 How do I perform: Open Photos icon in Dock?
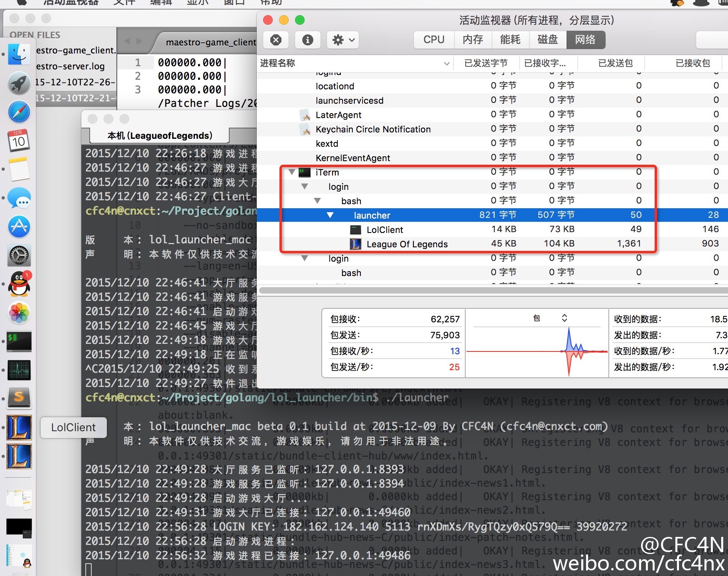tap(19, 313)
